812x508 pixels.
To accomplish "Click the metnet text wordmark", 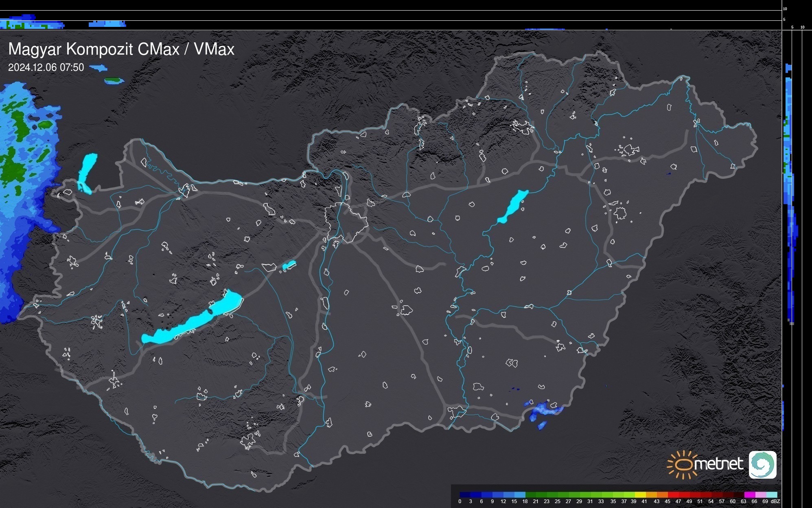I will 718,464.
